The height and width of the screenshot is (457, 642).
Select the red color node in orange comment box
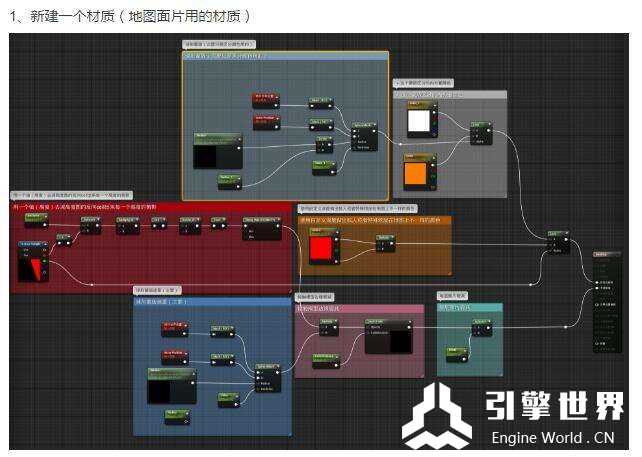(x=321, y=246)
